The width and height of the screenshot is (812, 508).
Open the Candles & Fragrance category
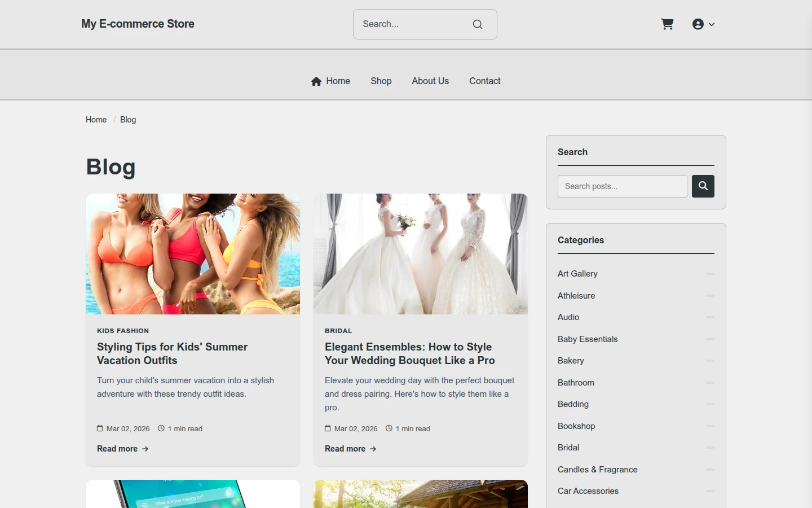[x=598, y=470]
